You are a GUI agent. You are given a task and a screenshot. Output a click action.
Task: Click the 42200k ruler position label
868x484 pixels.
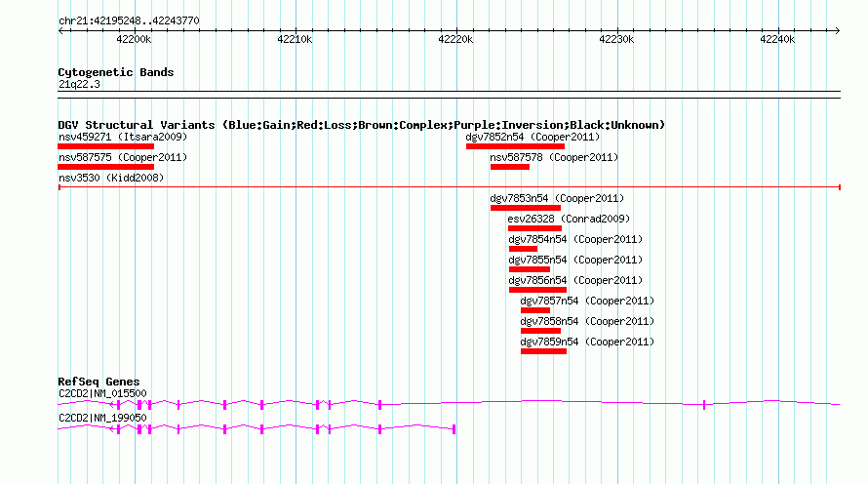coord(134,39)
